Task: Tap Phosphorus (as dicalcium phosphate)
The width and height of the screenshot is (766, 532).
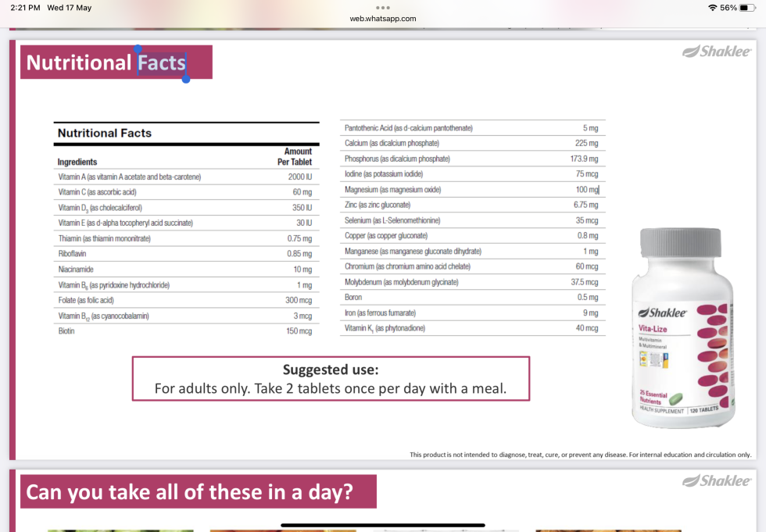Action: click(397, 159)
